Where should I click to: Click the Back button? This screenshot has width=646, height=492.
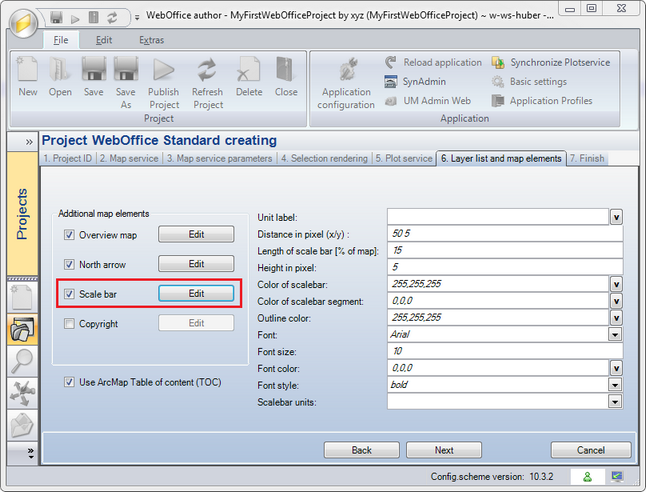[x=362, y=450]
